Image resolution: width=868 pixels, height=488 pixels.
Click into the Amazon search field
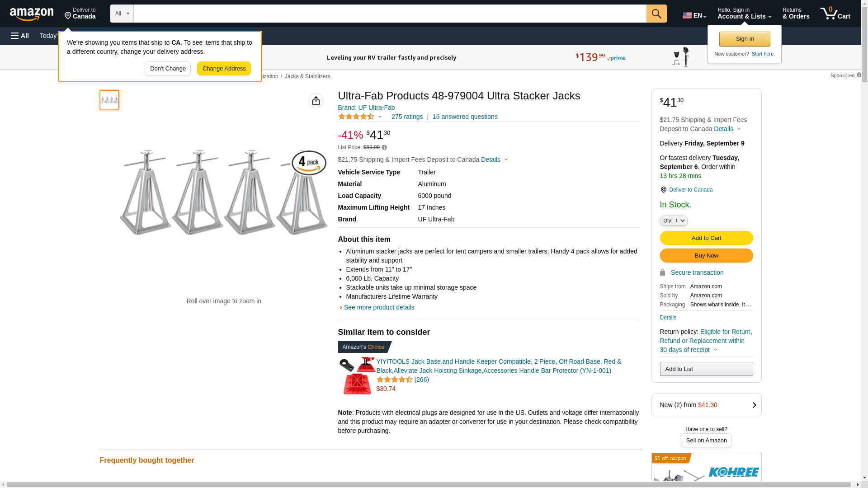(390, 14)
